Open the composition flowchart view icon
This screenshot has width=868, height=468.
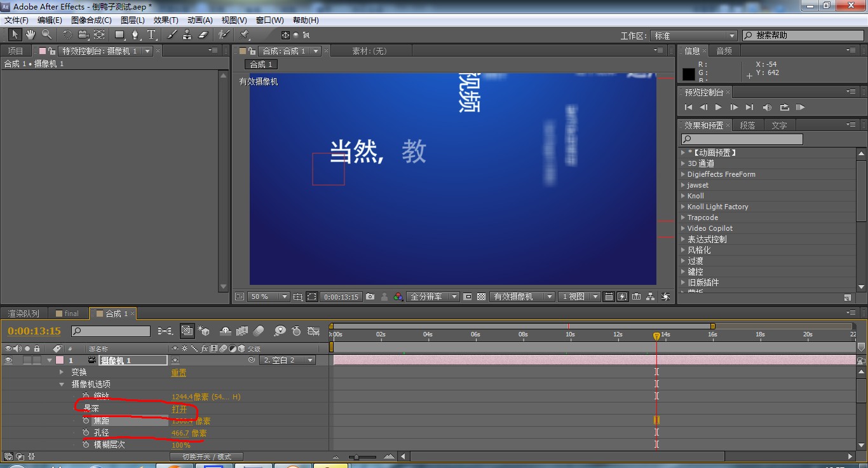651,296
